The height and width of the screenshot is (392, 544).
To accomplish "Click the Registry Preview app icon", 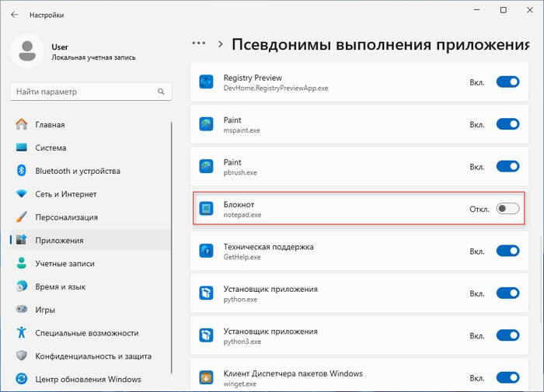I will pos(206,82).
